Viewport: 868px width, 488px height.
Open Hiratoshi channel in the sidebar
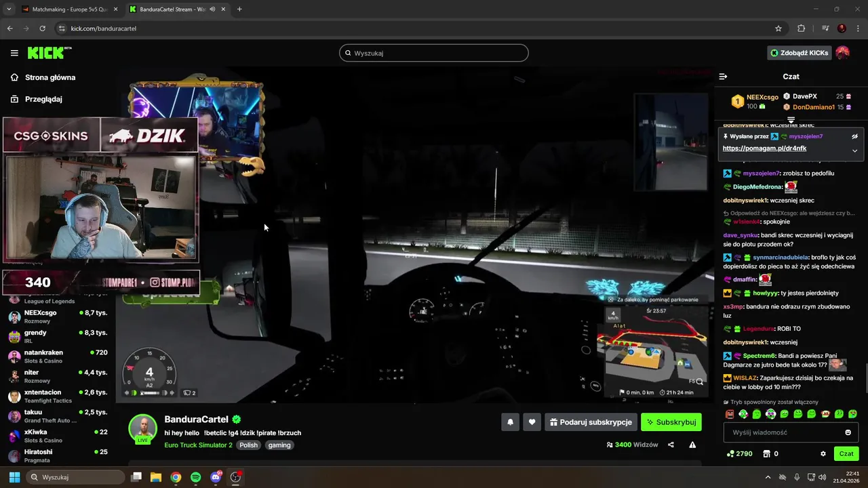(x=58, y=455)
